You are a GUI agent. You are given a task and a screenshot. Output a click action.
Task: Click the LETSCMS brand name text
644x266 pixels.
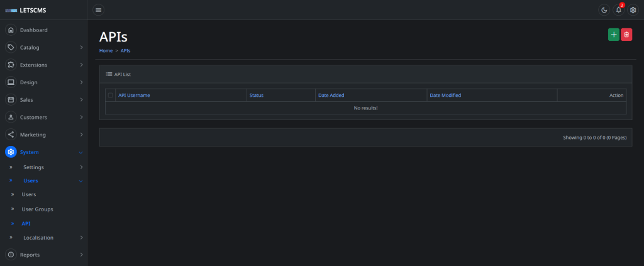coord(33,11)
